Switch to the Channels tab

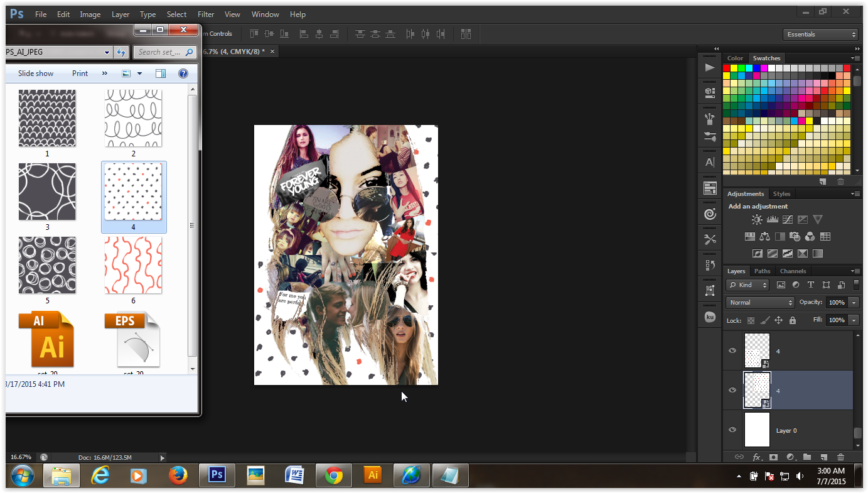tap(793, 271)
